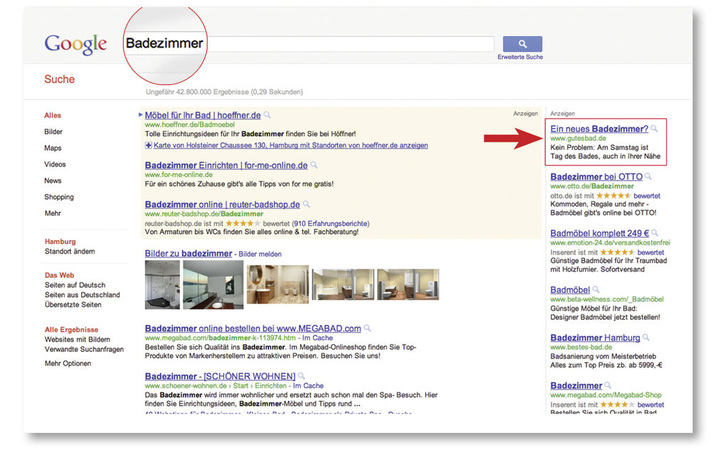Preview icon next to hoeffner.de result

[x=267, y=115]
